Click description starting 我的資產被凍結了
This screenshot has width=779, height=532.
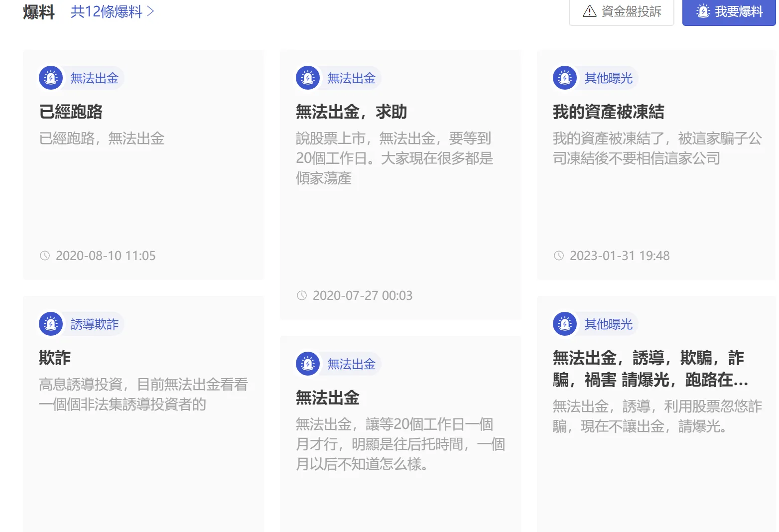657,148
